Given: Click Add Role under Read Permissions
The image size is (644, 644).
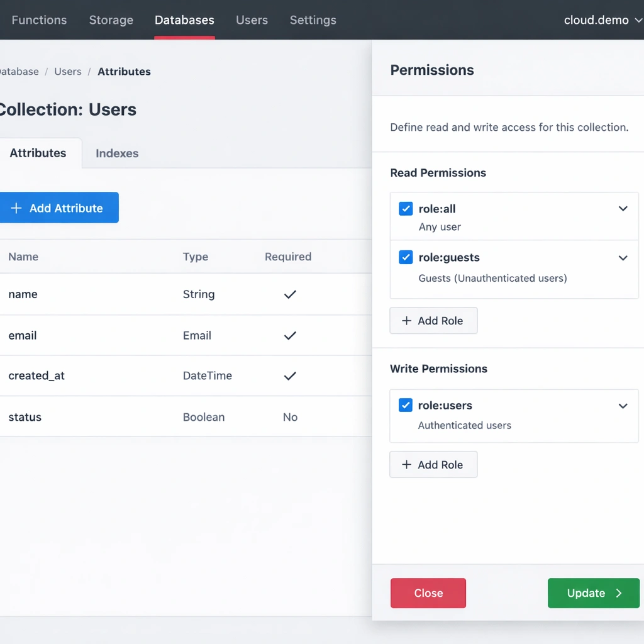Looking at the screenshot, I should [x=433, y=321].
